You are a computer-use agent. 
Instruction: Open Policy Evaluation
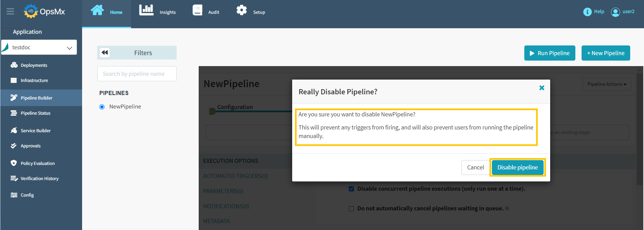37,163
